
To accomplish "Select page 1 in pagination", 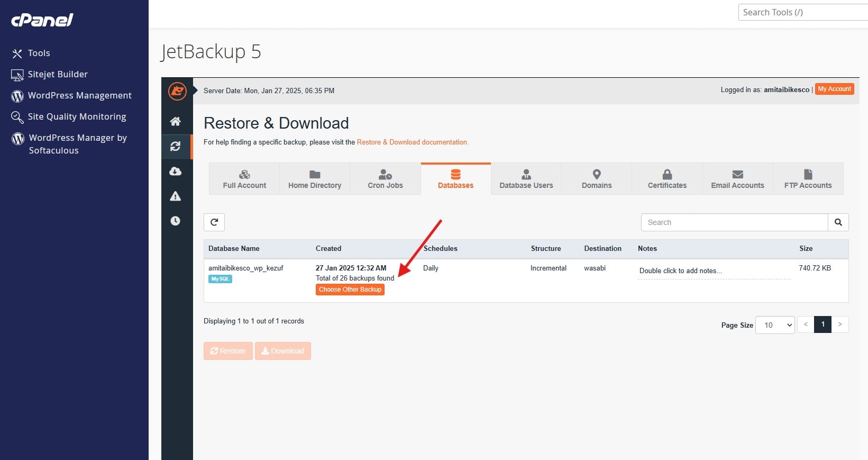I will click(x=823, y=324).
